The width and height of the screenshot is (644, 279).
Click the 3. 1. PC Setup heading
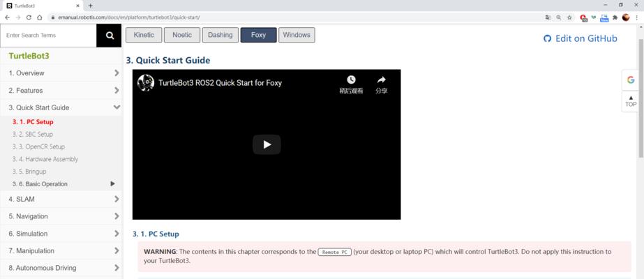click(x=156, y=234)
